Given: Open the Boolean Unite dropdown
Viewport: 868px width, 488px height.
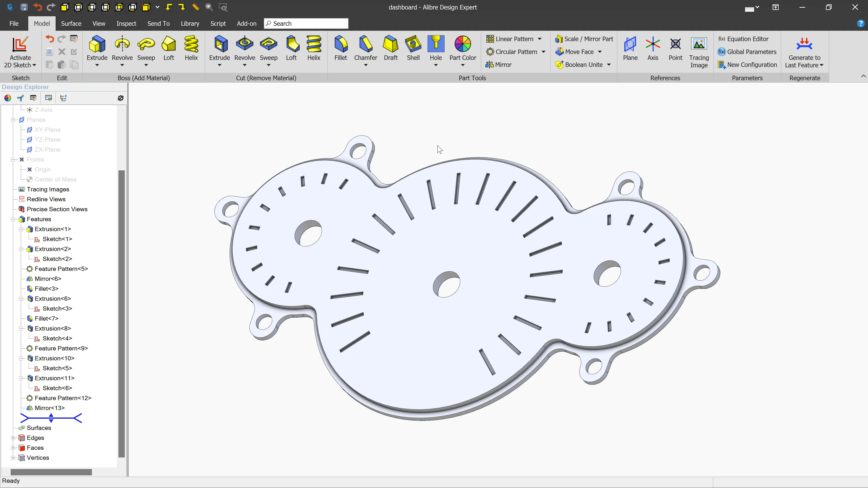Looking at the screenshot, I should (609, 64).
